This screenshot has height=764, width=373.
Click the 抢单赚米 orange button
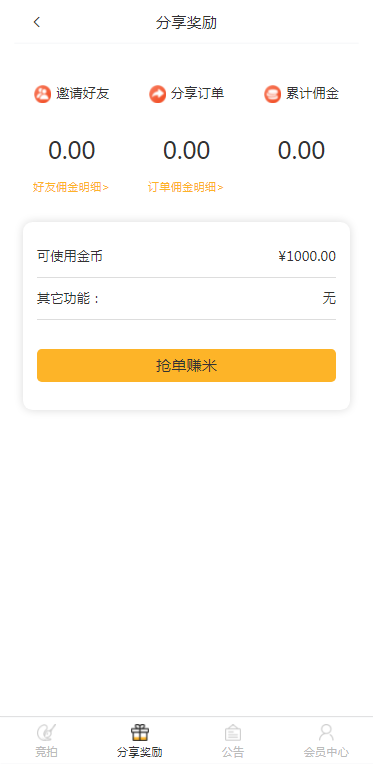tap(186, 365)
